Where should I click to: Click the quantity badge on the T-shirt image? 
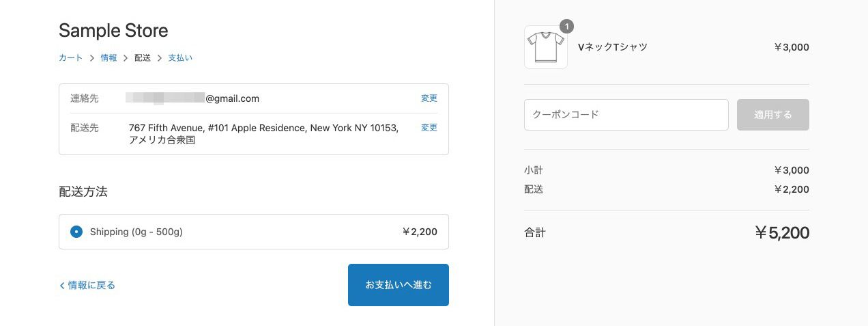pyautogui.click(x=566, y=27)
